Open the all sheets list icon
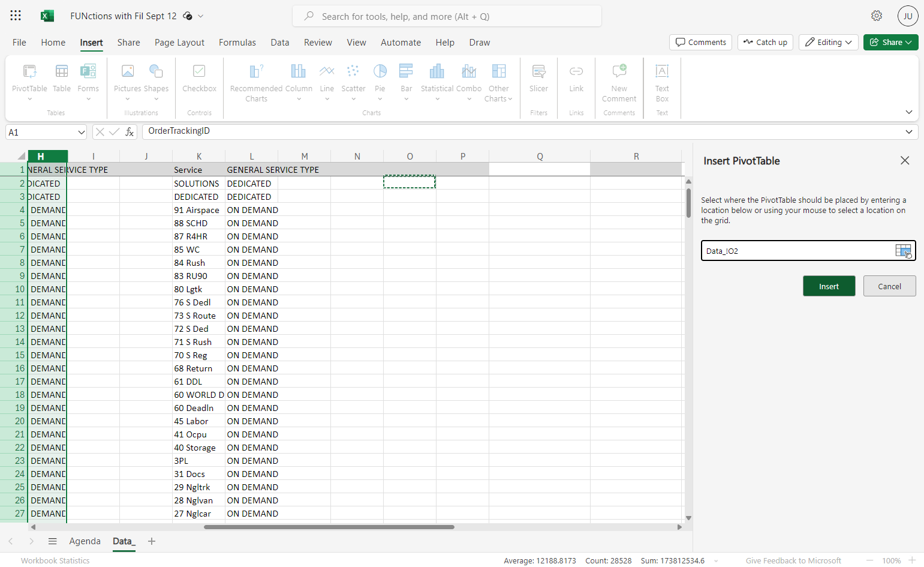 [x=53, y=541]
